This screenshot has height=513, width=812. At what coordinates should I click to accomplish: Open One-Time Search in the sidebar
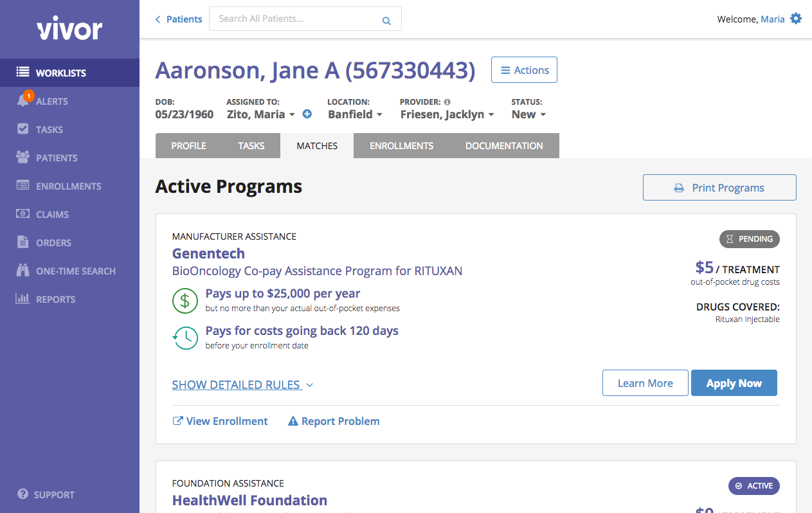tap(69, 271)
